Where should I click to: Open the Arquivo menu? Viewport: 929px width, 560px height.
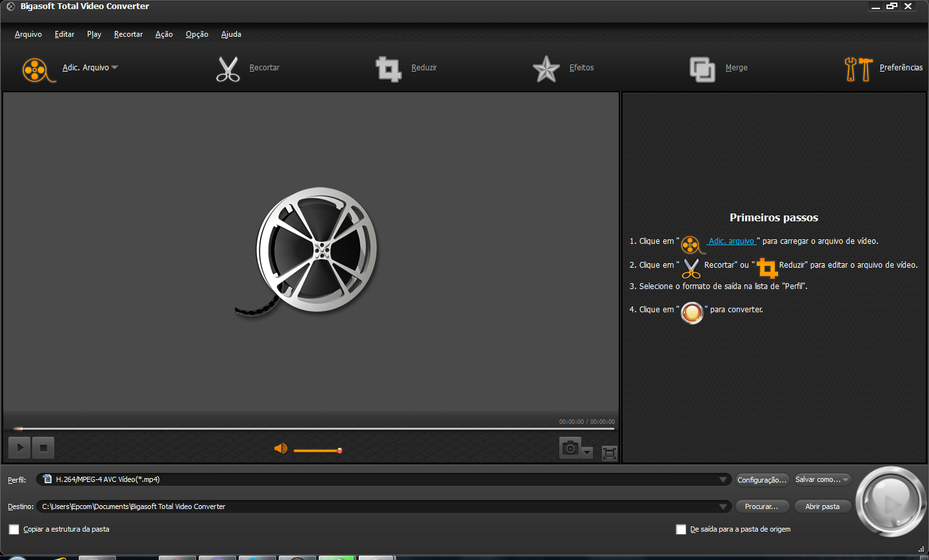click(28, 34)
